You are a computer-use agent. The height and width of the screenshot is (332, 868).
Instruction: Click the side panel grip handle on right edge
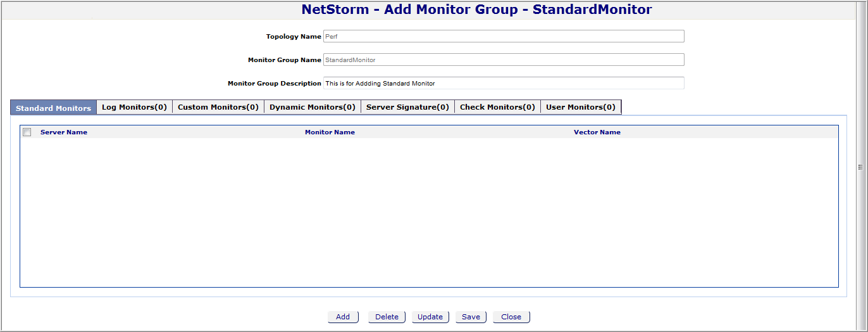tap(860, 167)
